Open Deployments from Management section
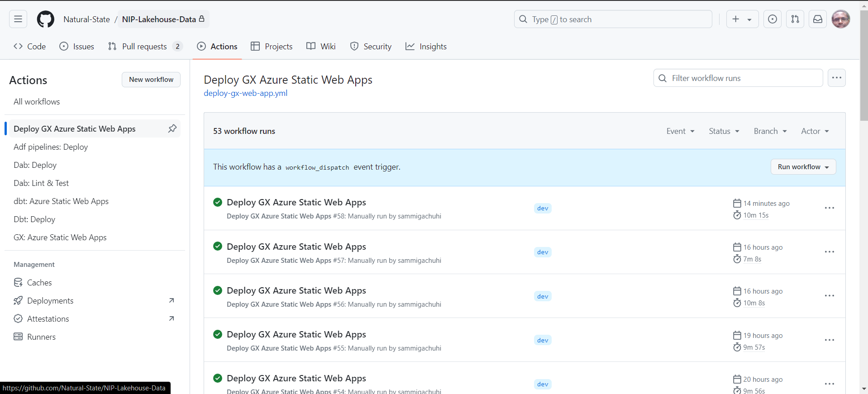This screenshot has height=394, width=868. pyautogui.click(x=95, y=300)
